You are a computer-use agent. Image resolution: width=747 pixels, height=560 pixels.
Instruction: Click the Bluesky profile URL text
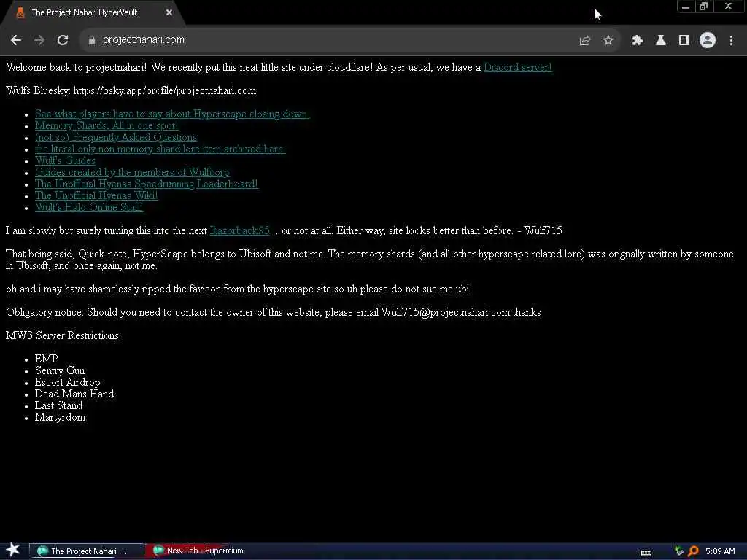point(164,90)
